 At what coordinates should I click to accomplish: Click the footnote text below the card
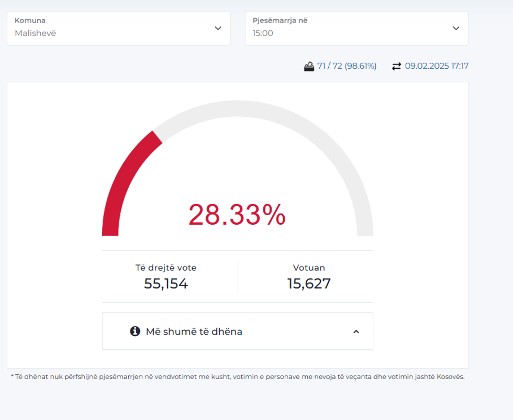[x=237, y=377]
